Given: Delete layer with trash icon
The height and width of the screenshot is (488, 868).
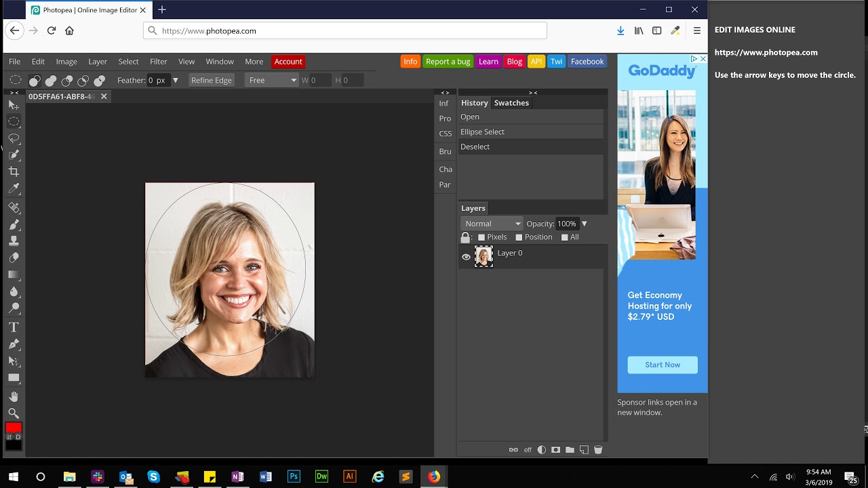Looking at the screenshot, I should (x=598, y=450).
